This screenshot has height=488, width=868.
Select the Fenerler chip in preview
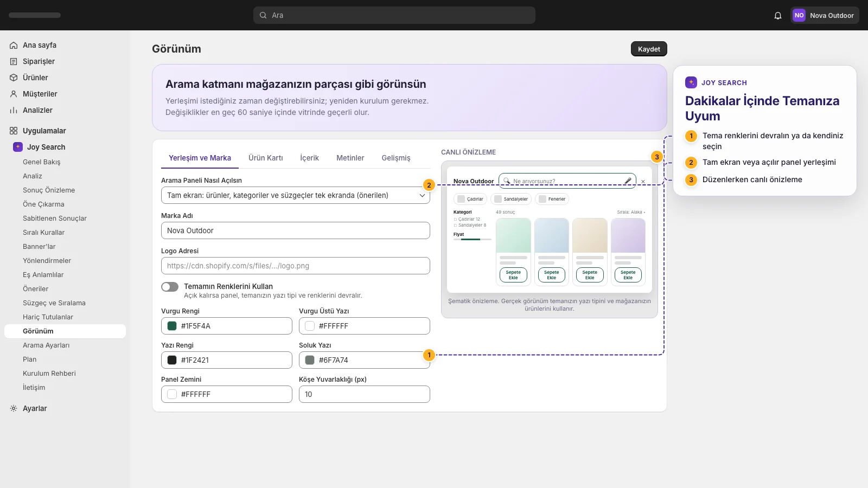pos(552,199)
